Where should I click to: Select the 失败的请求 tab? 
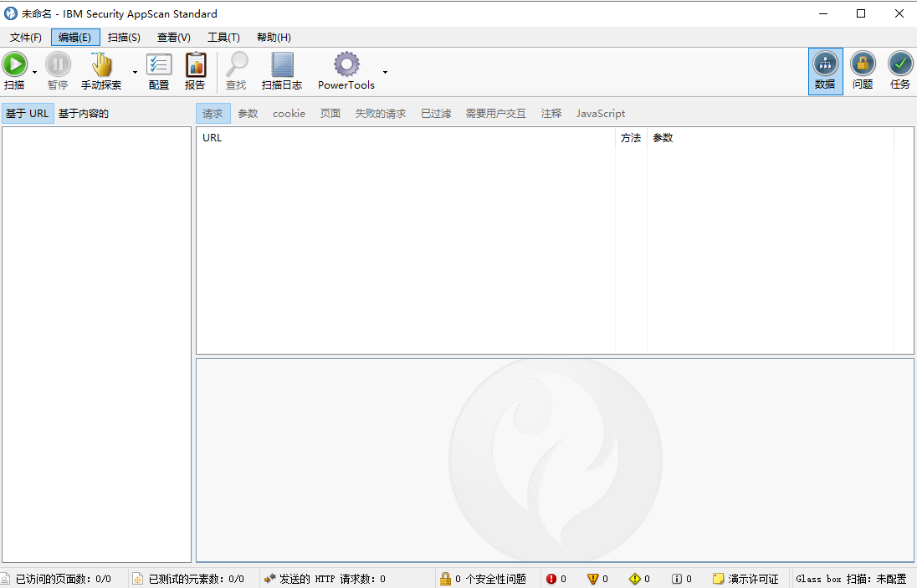coord(381,114)
